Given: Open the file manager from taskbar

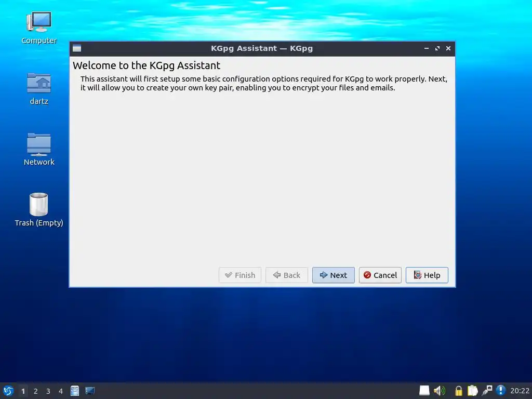Looking at the screenshot, I should click(x=75, y=391).
